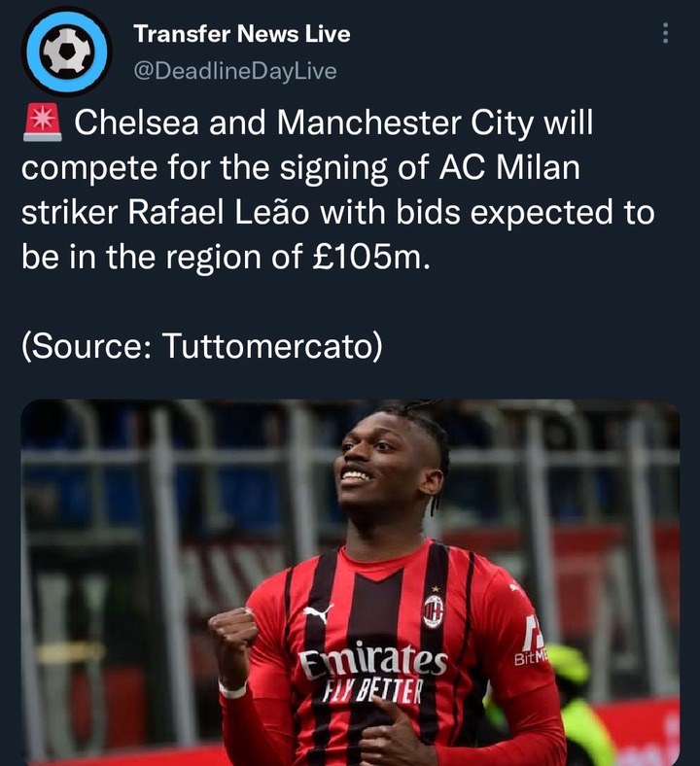Screen dimensions: 700x766
Task: Select the words Rafael Leão in the tweet
Action: tap(219, 212)
